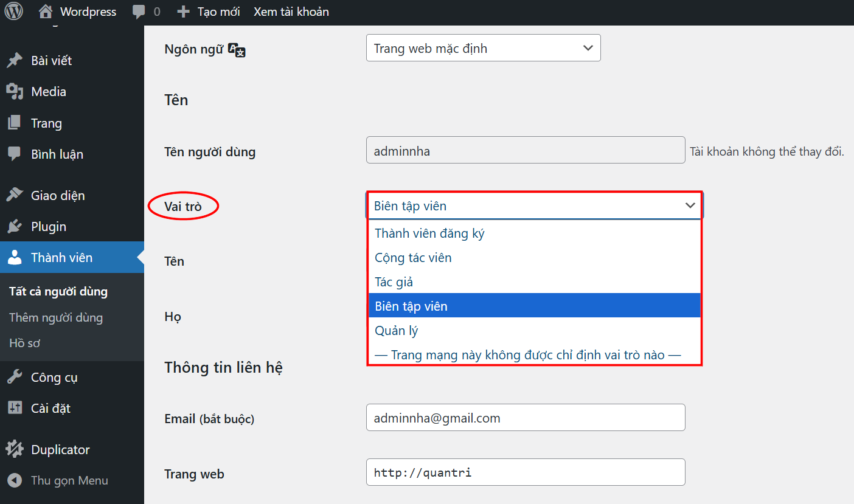Open the Thành viên users icon
Screen dimensions: 854x504
point(16,257)
